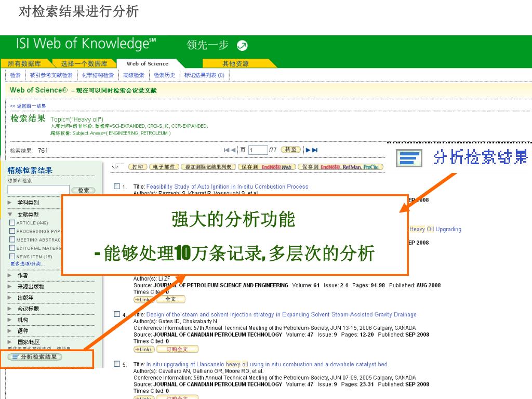Open Feasibility Study of Auto Ignition title
The height and width of the screenshot is (399, 532).
228,187
